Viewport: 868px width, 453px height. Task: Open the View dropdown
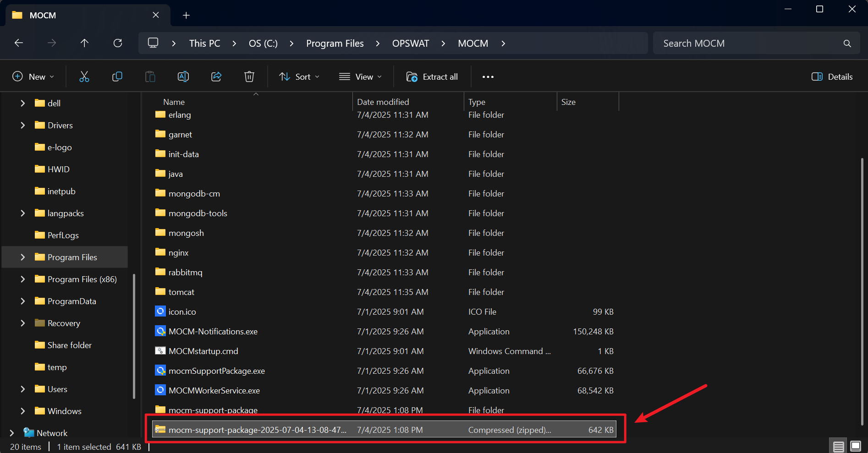coord(360,76)
